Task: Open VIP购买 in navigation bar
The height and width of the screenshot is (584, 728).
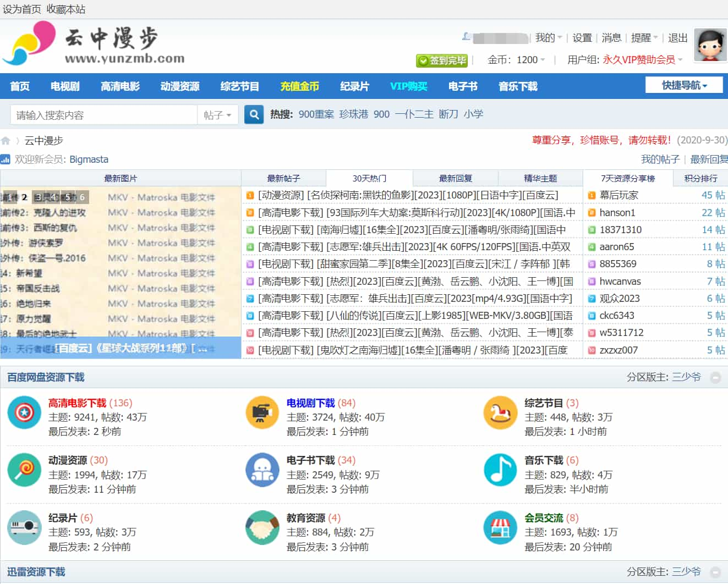Action: click(408, 86)
